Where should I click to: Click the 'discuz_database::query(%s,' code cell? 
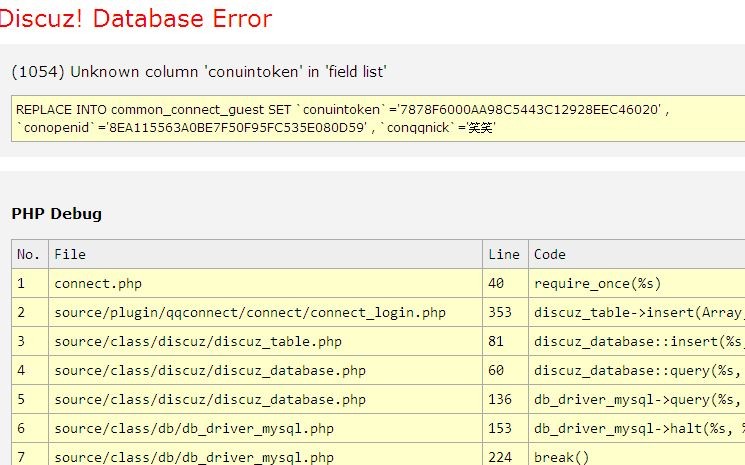[637, 370]
